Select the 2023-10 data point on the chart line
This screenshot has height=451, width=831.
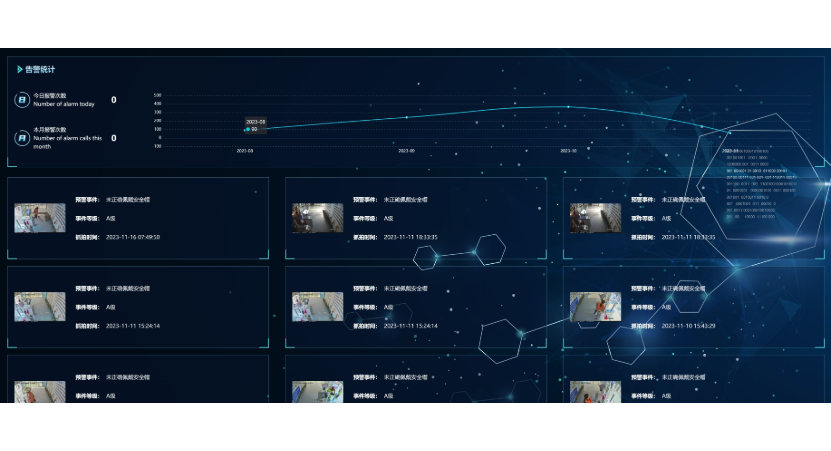click(x=569, y=107)
